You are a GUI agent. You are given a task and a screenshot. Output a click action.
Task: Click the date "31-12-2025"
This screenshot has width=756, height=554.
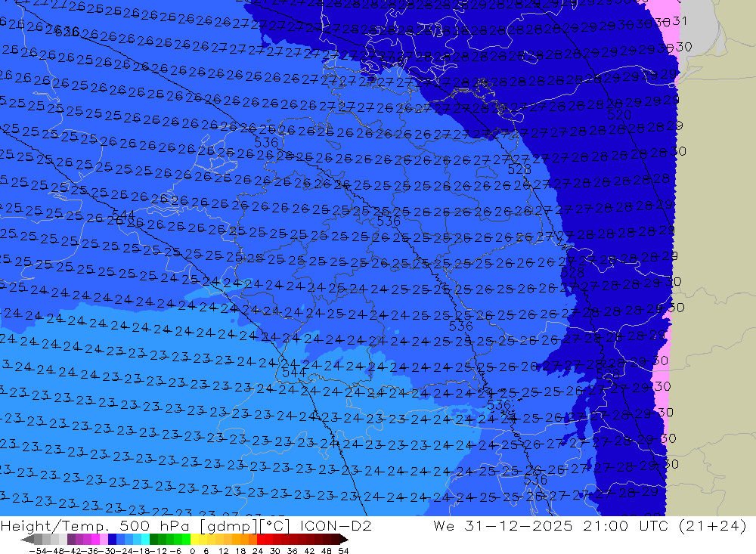(519, 525)
